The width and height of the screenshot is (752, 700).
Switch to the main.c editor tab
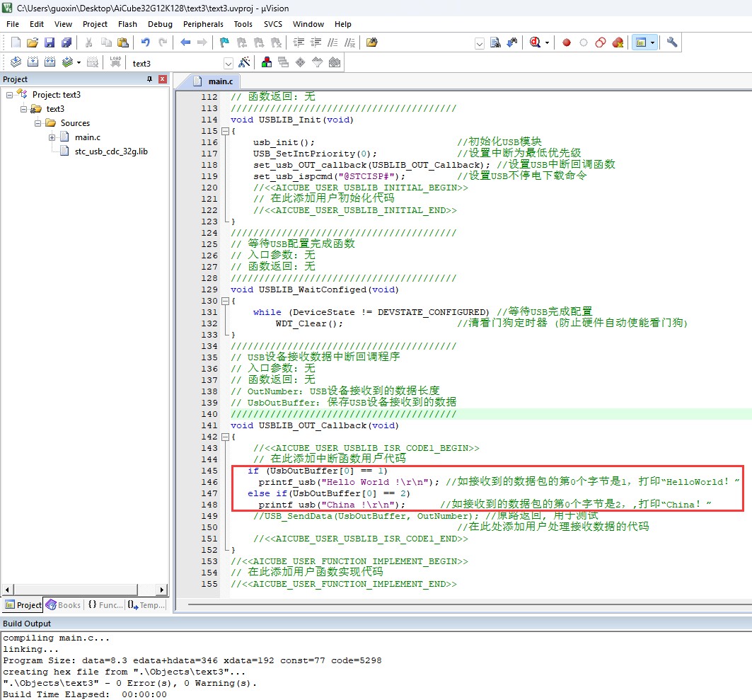(214, 81)
